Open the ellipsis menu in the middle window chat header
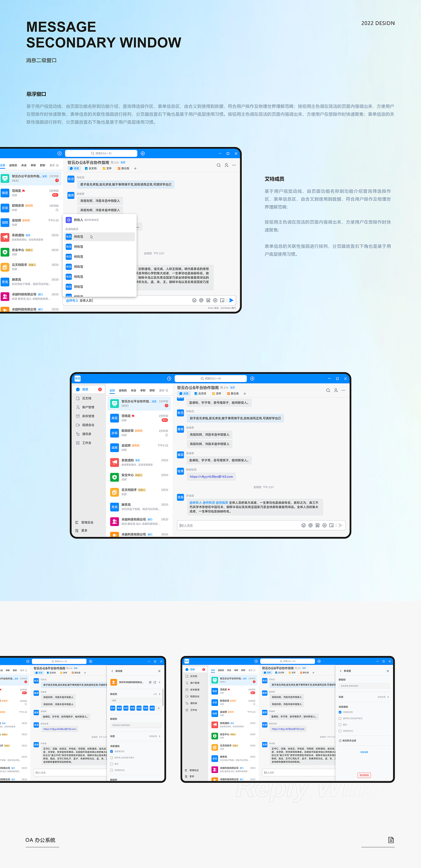The image size is (421, 868). pos(343,390)
